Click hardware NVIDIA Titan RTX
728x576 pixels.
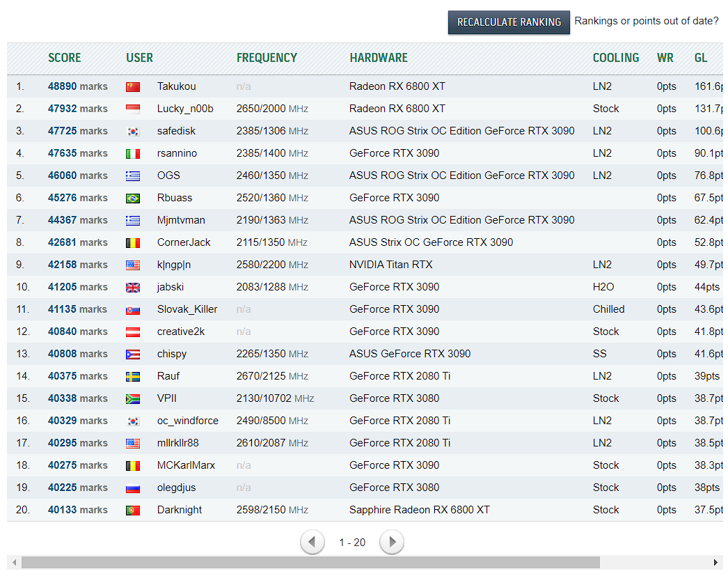tap(391, 265)
